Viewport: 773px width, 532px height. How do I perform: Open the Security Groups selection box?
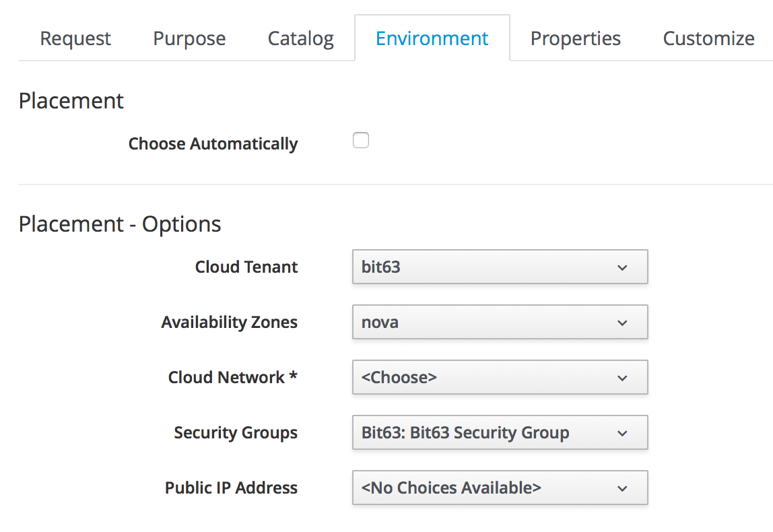coord(499,433)
